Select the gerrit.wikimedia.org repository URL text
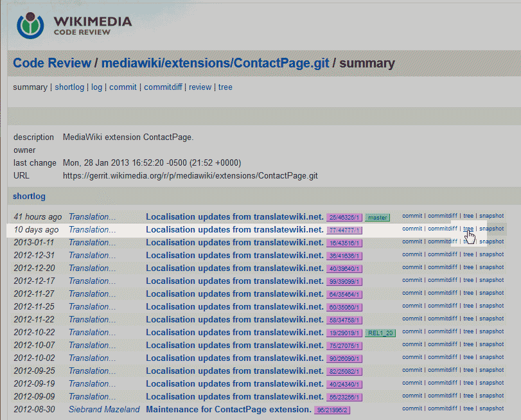Image resolution: width=521 pixels, height=420 pixels. click(x=190, y=176)
